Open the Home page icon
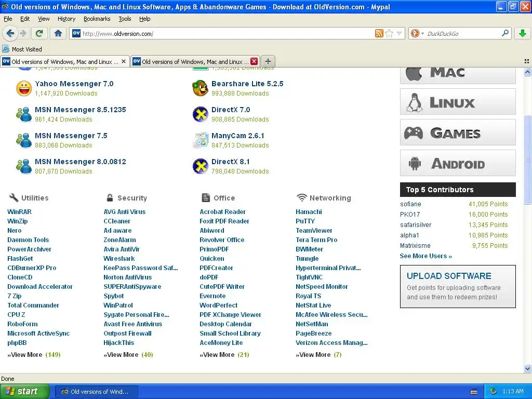Viewport: 532px width, 399px height. [x=58, y=33]
